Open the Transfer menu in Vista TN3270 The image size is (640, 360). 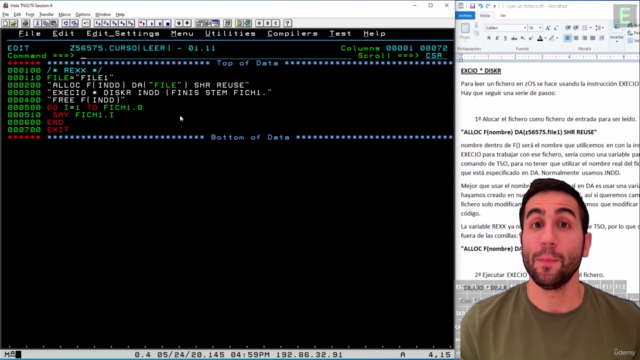pyautogui.click(x=46, y=14)
